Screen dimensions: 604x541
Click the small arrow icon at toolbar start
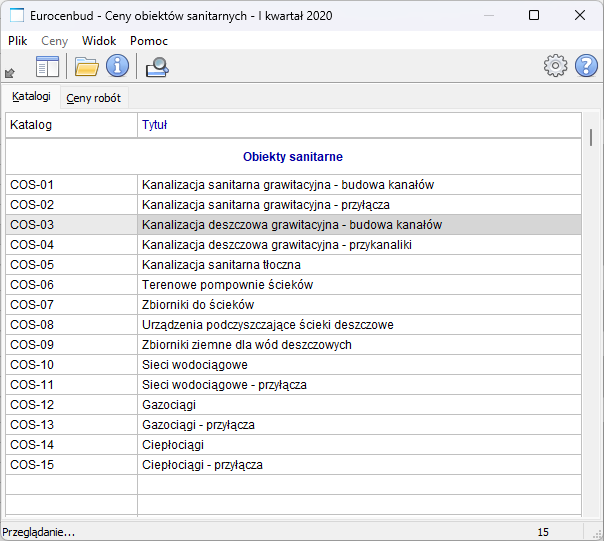pos(10,72)
